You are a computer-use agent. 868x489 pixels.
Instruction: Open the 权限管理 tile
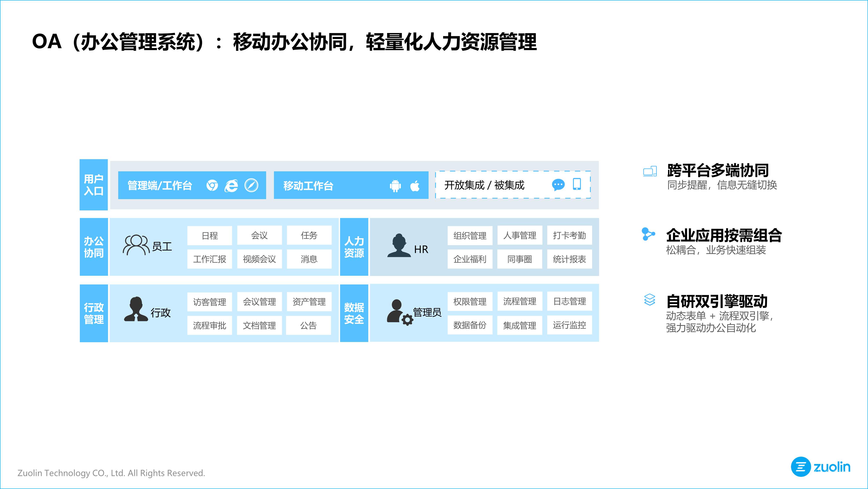(470, 301)
